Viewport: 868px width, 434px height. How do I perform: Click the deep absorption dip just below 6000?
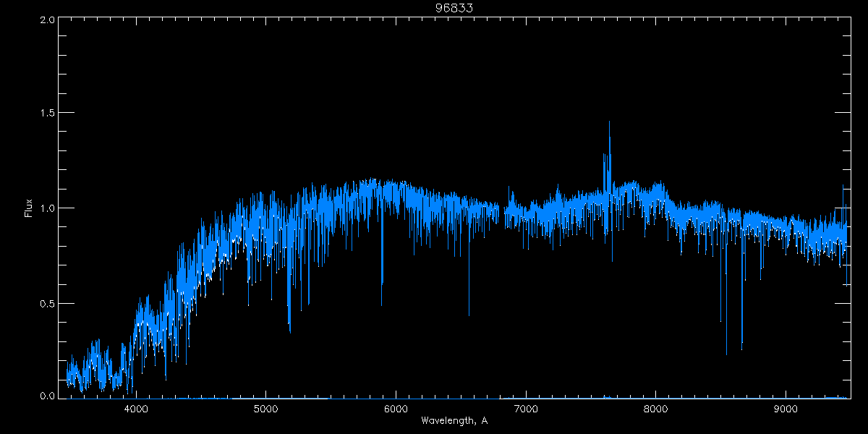pos(382,284)
